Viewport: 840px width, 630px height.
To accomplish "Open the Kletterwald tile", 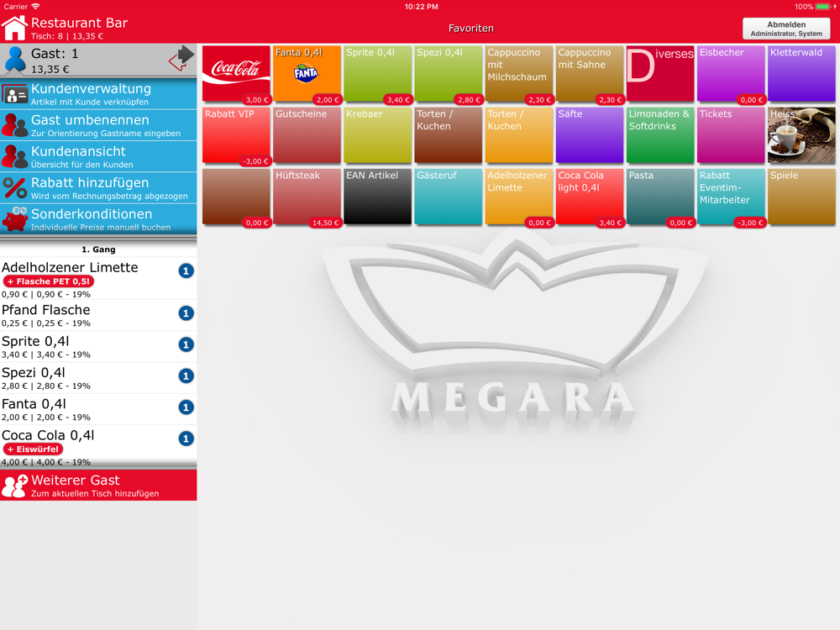I will (x=801, y=73).
